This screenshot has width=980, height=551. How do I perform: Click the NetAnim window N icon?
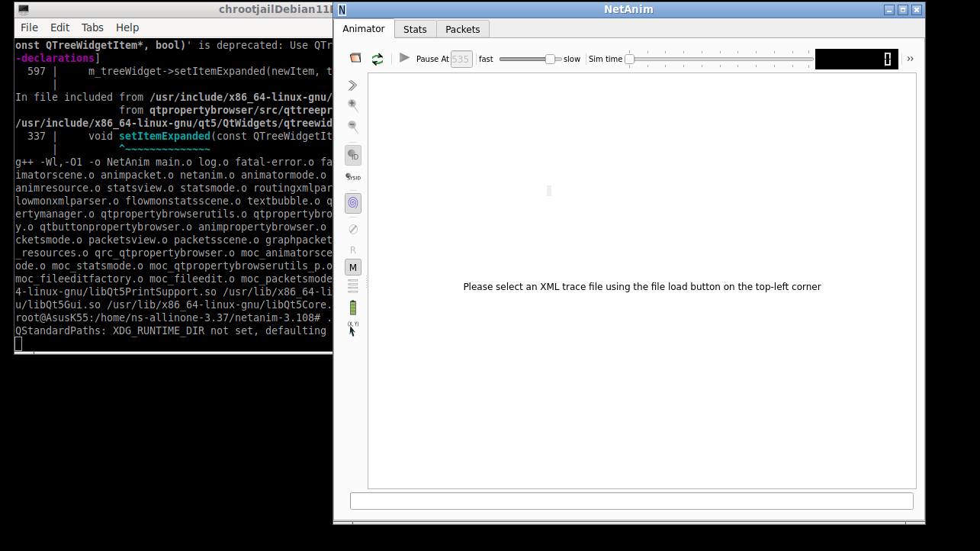pos(342,10)
